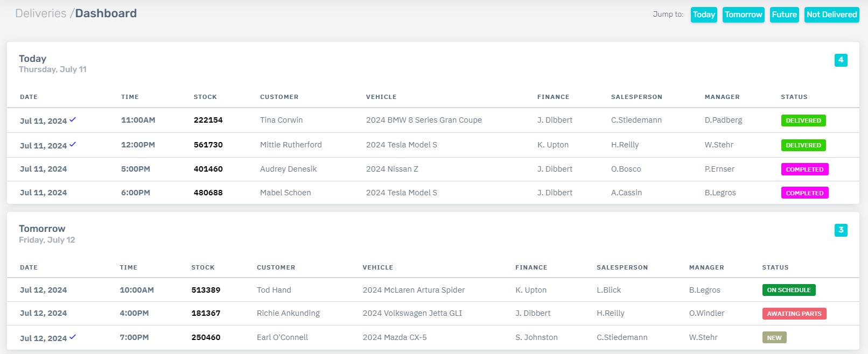This screenshot has width=868, height=354.
Task: Select Mabel Schoen delivery row
Action: tap(285, 193)
